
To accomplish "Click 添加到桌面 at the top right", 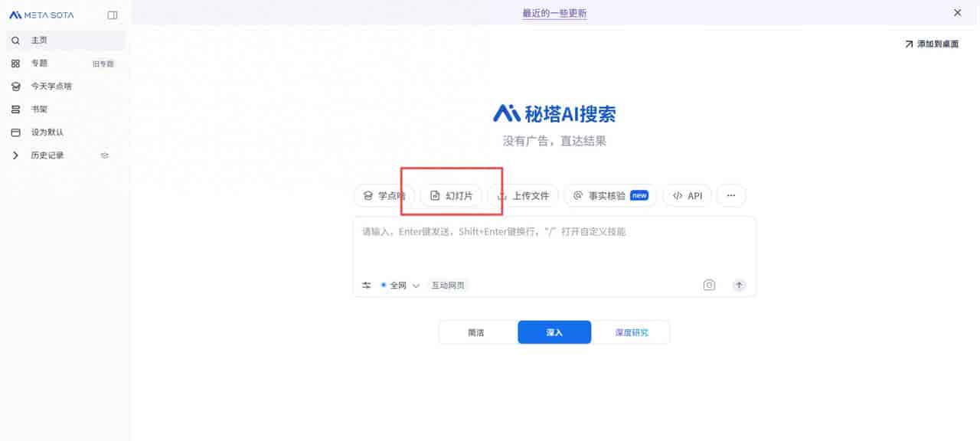I will point(932,44).
